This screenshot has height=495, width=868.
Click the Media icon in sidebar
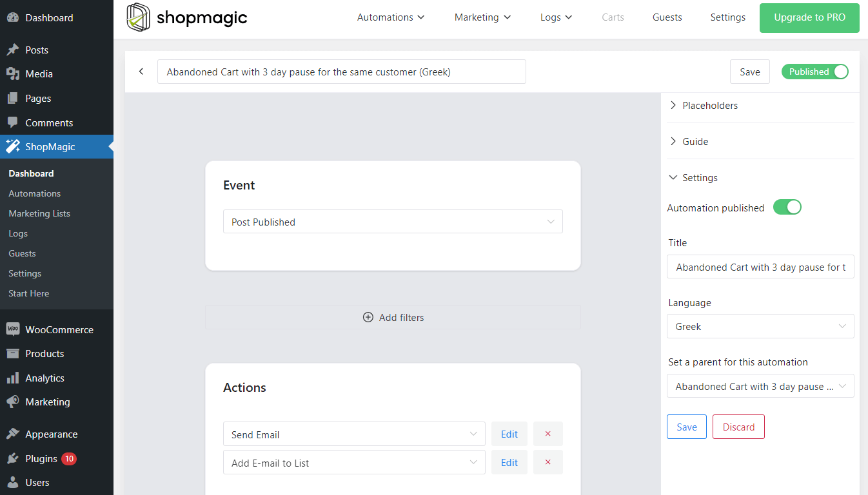coord(13,74)
